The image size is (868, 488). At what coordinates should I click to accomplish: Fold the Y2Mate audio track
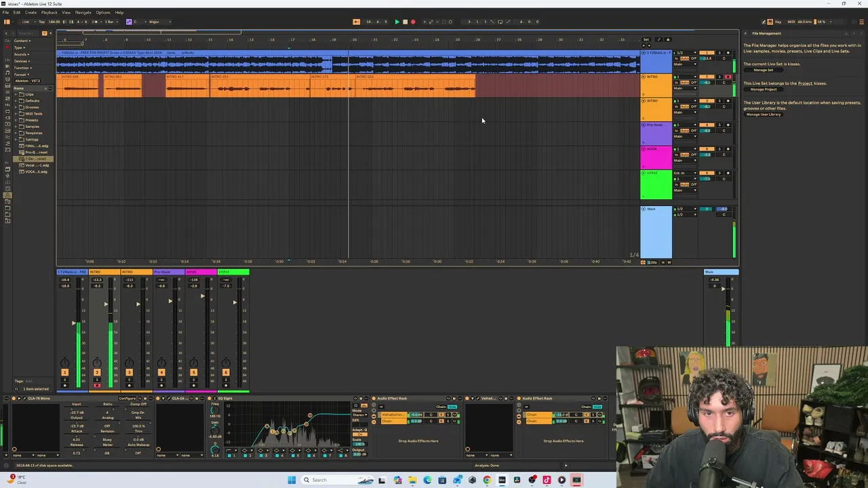(x=644, y=53)
